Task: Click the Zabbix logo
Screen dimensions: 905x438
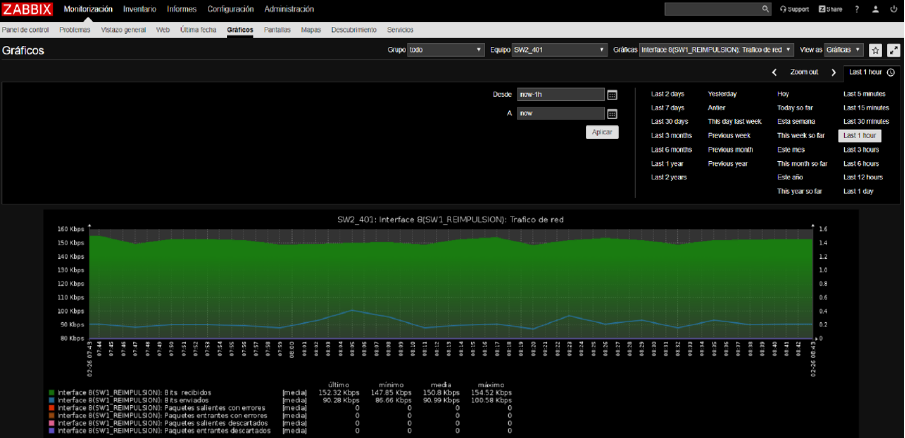Action: coord(27,9)
